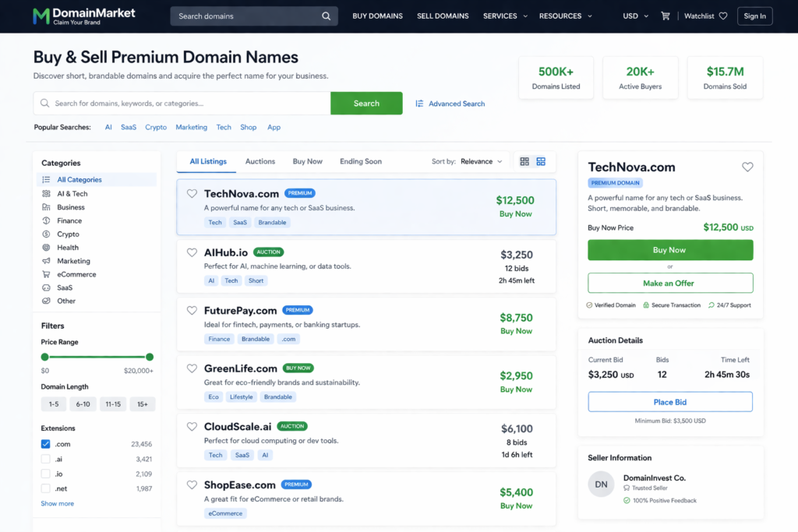Favorite ShopEase.com with heart icon
Viewport: 798px width, 532px height.
tap(192, 484)
